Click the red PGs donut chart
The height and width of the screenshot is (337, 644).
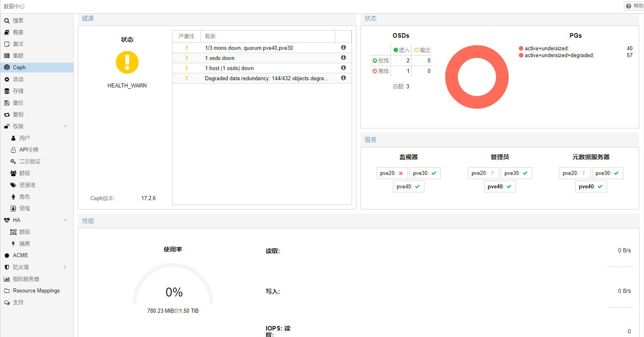[477, 77]
